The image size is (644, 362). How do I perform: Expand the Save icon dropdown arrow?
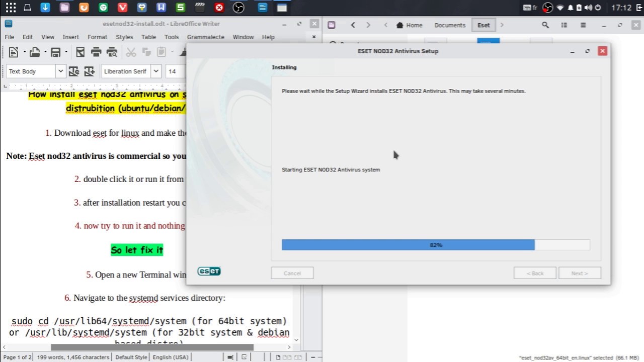pos(66,52)
